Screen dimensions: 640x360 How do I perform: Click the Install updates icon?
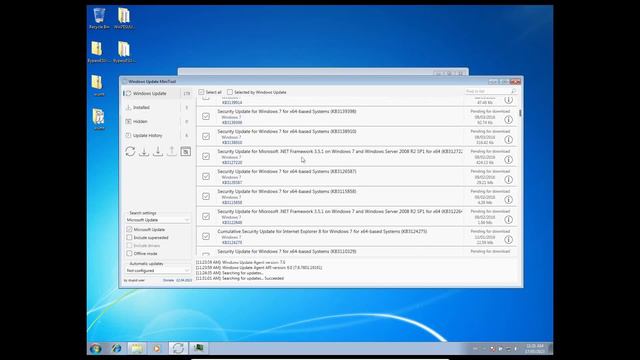158,151
